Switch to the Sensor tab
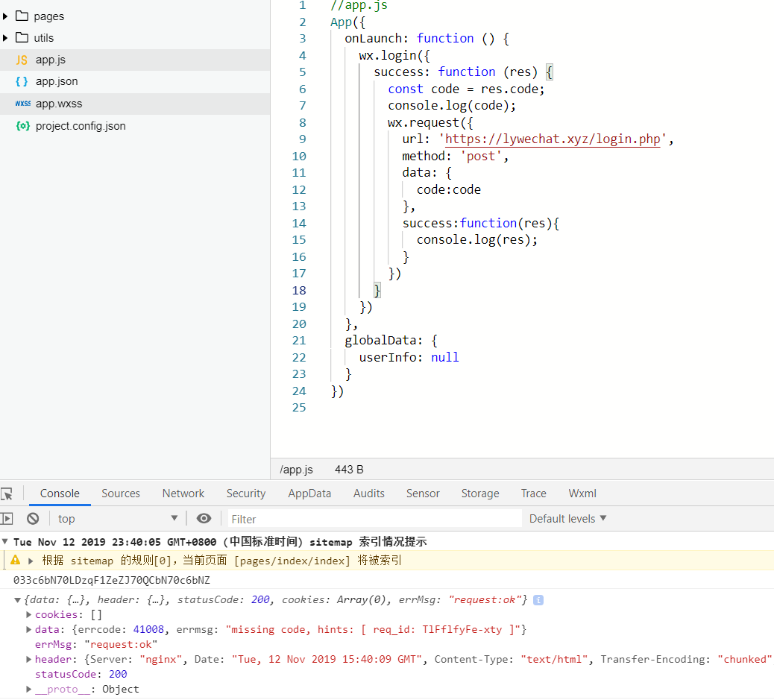This screenshot has width=774, height=700. pyautogui.click(x=423, y=494)
